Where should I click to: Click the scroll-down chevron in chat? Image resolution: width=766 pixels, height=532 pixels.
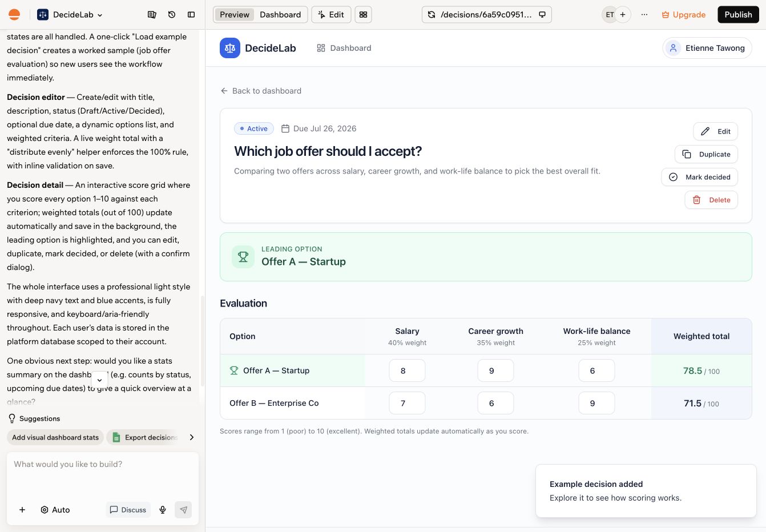coord(99,380)
